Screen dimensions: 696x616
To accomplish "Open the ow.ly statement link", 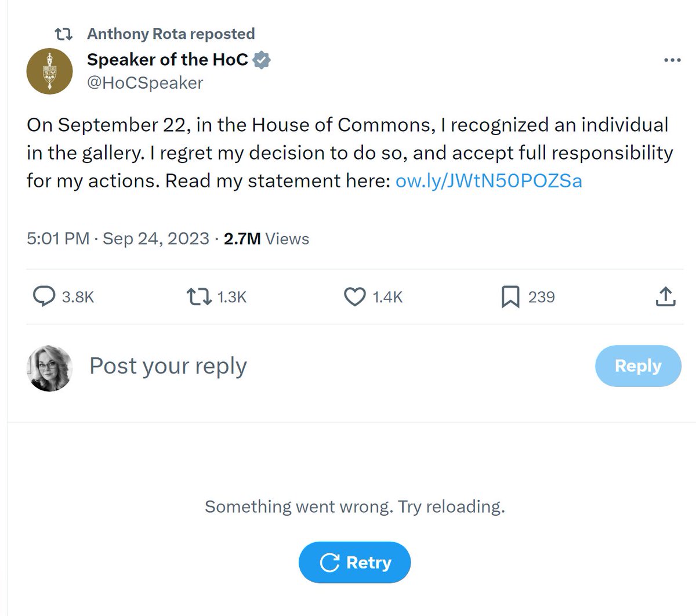I will [488, 181].
